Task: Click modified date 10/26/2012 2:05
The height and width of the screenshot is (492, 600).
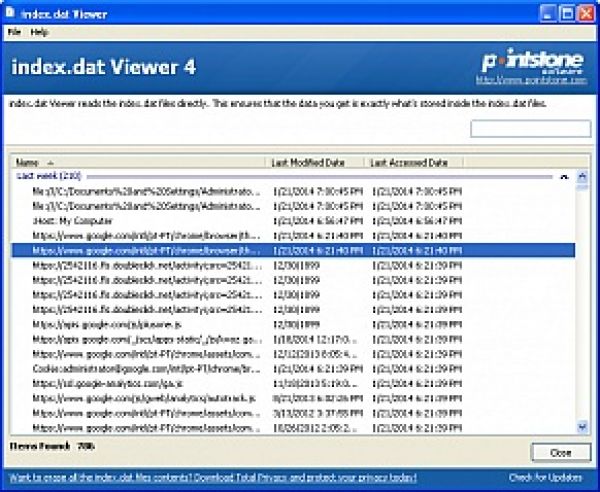Action: click(316, 428)
